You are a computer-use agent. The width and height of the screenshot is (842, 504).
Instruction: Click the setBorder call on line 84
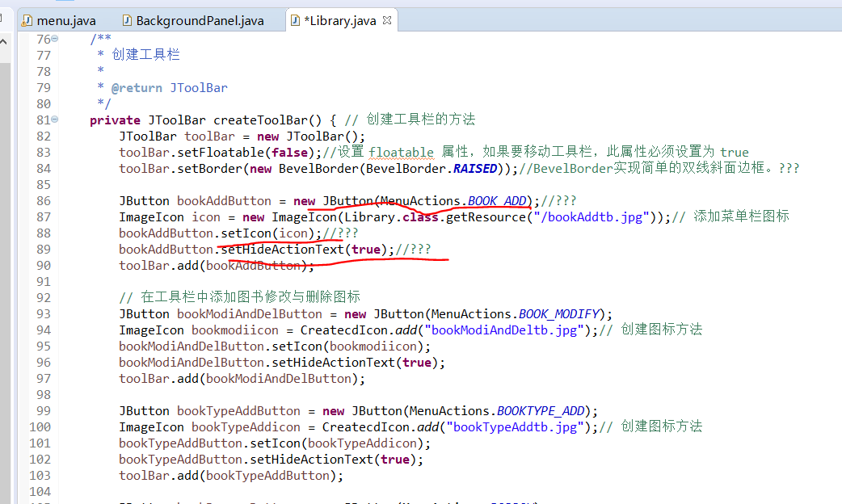click(210, 169)
